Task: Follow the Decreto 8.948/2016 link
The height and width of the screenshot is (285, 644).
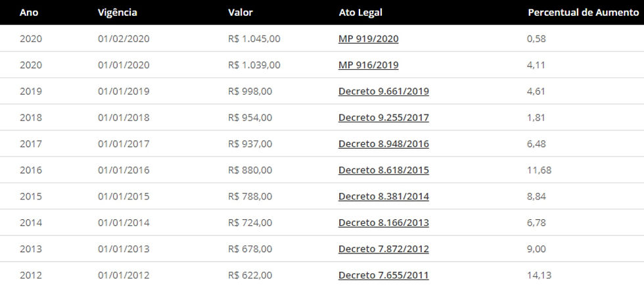Action: 383,144
